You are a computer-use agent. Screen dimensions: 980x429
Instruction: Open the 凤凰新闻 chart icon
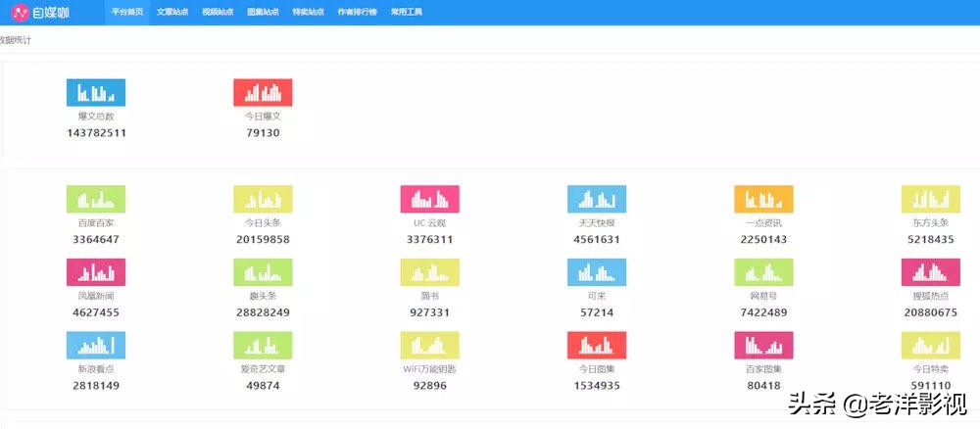pos(96,272)
